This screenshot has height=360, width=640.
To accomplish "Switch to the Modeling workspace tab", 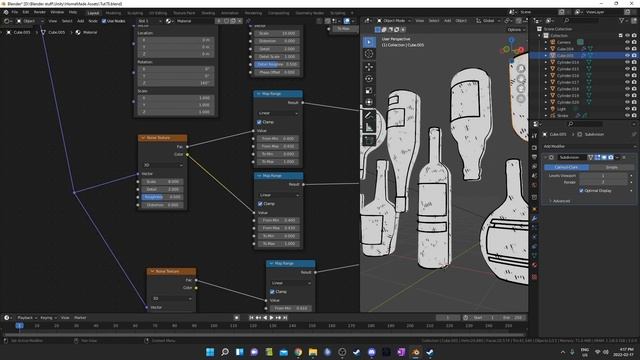I will [x=113, y=13].
